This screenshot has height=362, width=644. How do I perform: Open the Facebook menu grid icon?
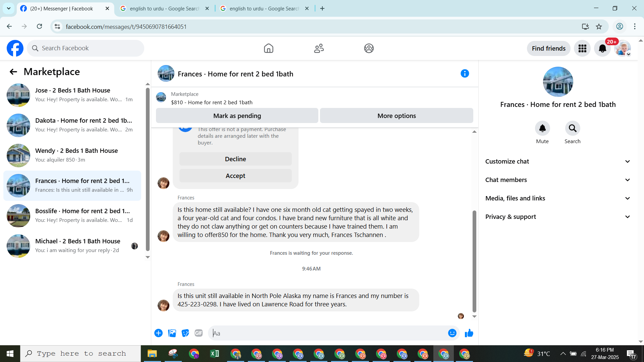582,49
